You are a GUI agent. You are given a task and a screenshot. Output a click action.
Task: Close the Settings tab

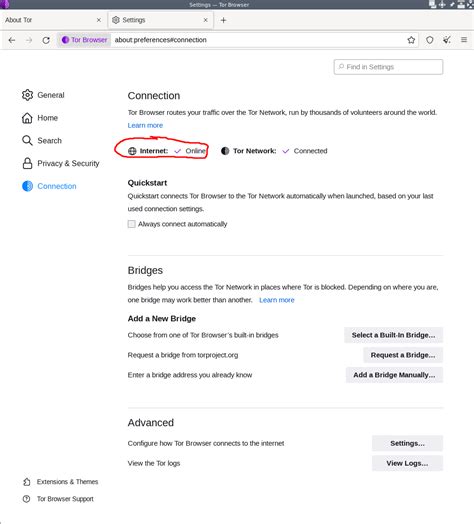coord(206,20)
